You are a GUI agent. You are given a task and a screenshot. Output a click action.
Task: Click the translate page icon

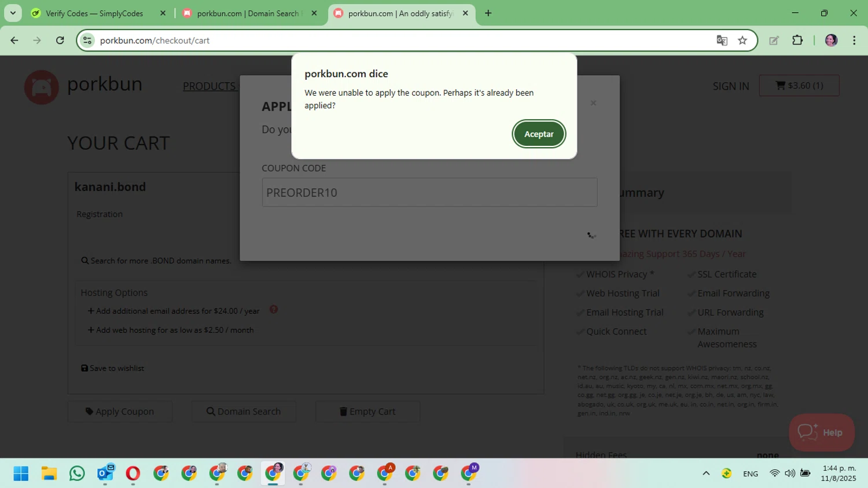(722, 41)
